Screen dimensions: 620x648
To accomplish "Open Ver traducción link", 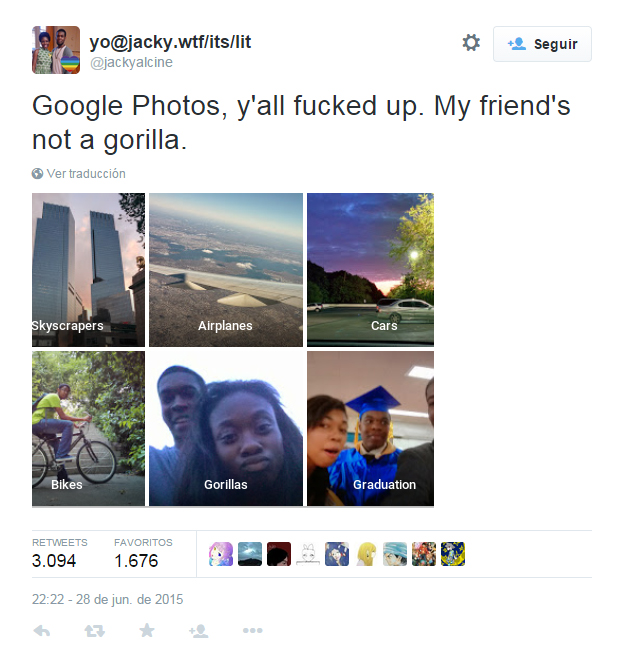I will click(x=86, y=174).
